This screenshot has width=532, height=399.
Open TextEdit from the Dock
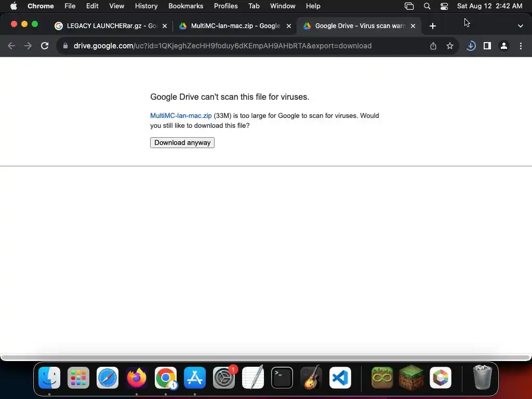pyautogui.click(x=253, y=377)
